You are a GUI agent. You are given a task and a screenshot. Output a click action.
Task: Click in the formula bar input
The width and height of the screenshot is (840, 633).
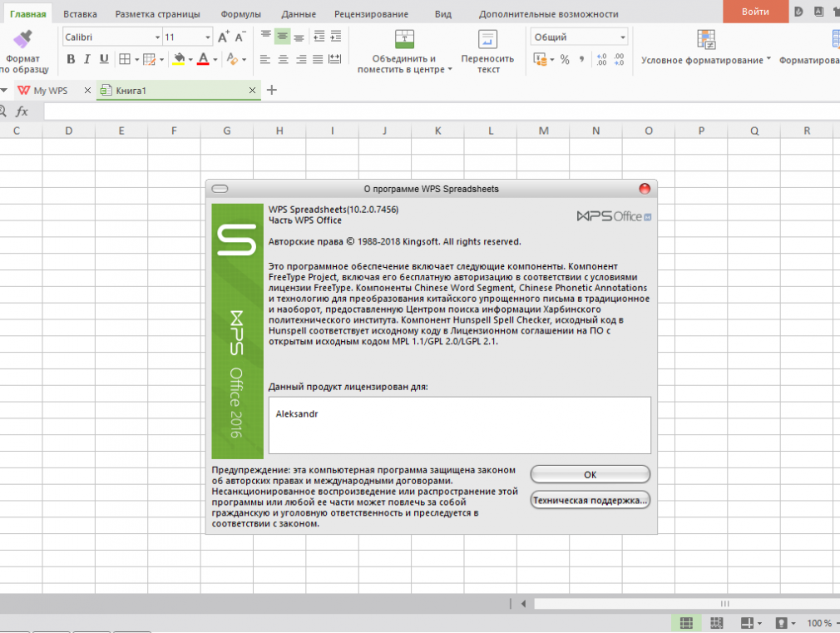pos(442,111)
